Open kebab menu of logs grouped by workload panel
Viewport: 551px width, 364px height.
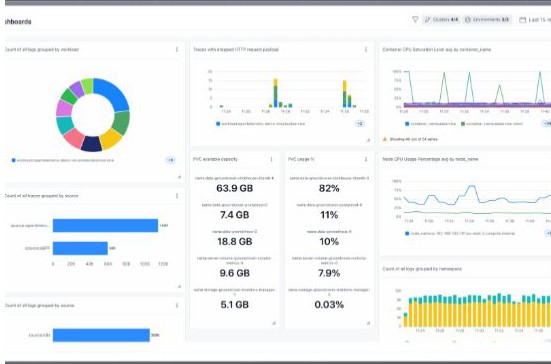(x=177, y=50)
